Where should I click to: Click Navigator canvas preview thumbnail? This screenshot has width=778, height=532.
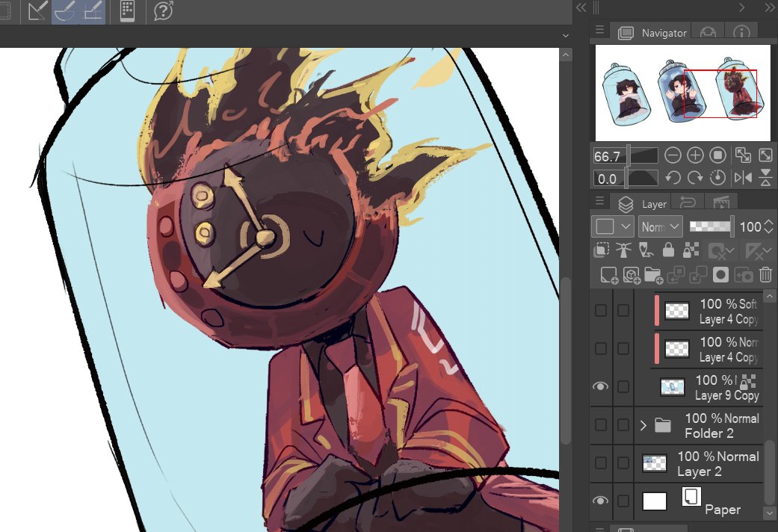682,93
